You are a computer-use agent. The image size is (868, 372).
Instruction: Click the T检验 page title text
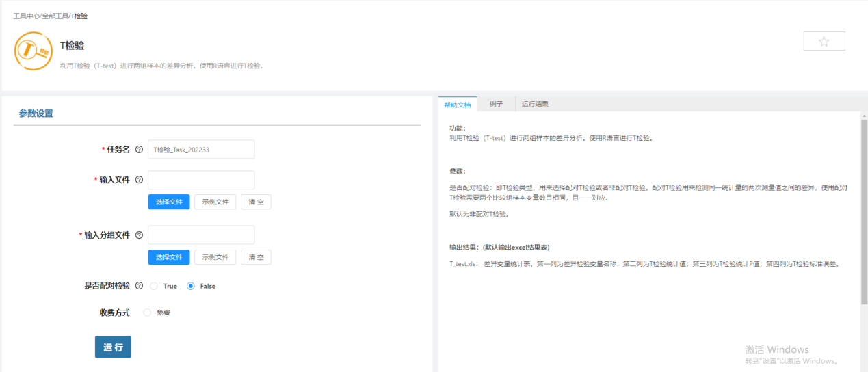72,46
